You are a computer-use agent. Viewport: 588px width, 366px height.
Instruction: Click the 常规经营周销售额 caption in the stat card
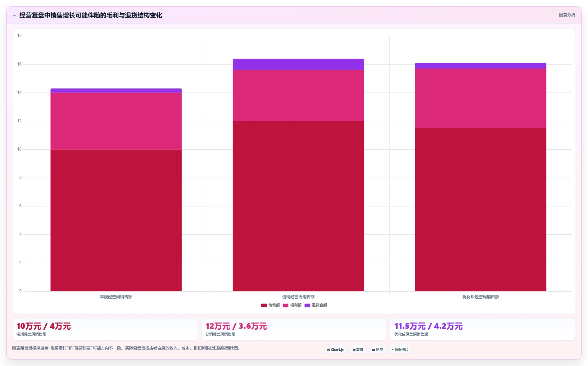(31, 334)
